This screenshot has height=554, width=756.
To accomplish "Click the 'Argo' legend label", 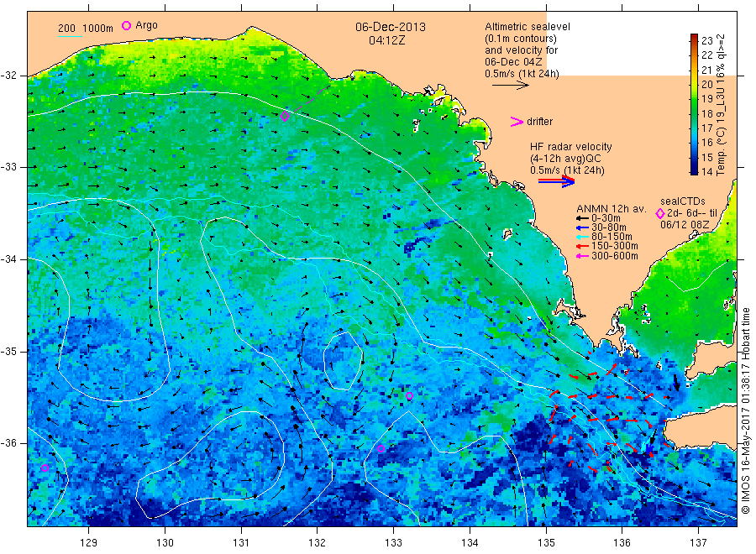I will point(146,25).
